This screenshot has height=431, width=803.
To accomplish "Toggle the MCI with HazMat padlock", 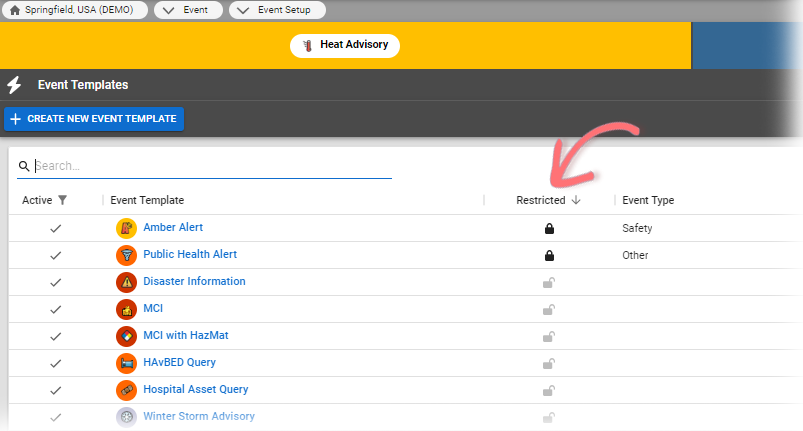I will (549, 337).
